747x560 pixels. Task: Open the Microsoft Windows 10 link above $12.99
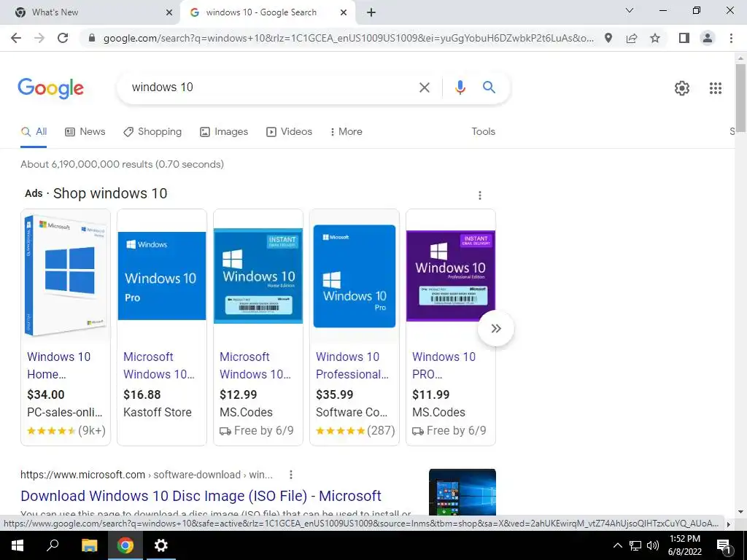click(x=255, y=366)
